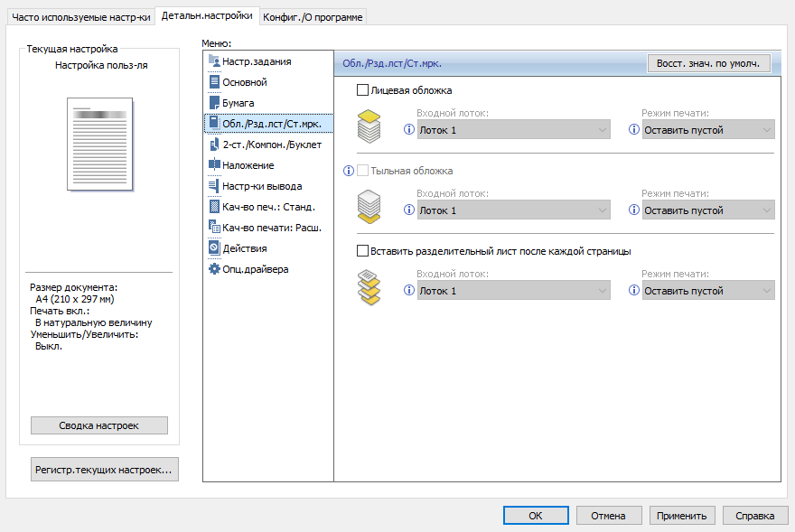The image size is (795, 532).
Task: Open the Конфиг./О программе tab
Action: pyautogui.click(x=313, y=16)
